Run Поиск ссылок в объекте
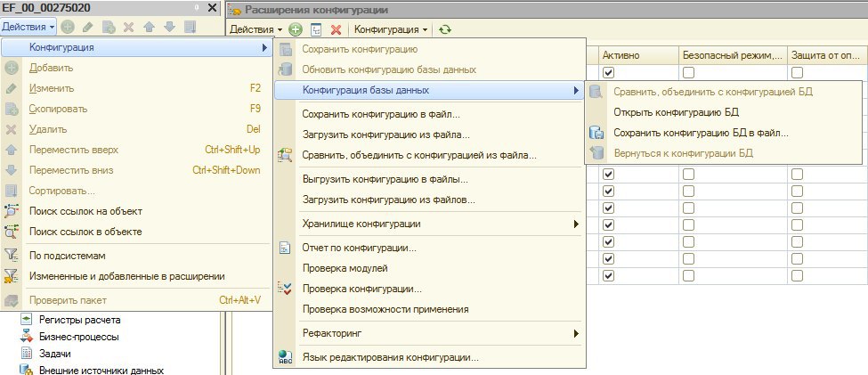 [137, 232]
